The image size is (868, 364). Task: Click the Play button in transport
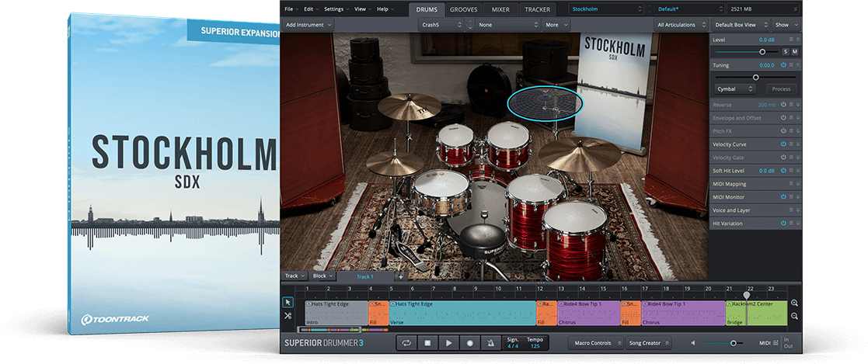448,342
